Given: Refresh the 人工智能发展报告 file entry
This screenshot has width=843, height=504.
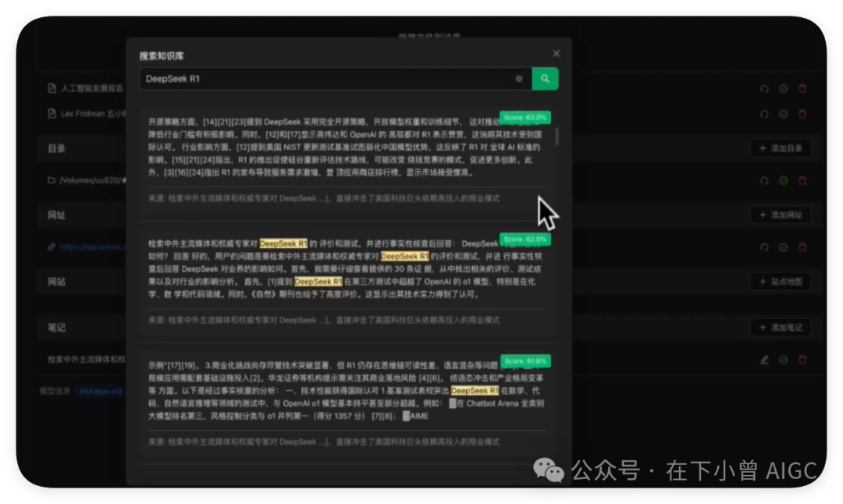Looking at the screenshot, I should (764, 89).
